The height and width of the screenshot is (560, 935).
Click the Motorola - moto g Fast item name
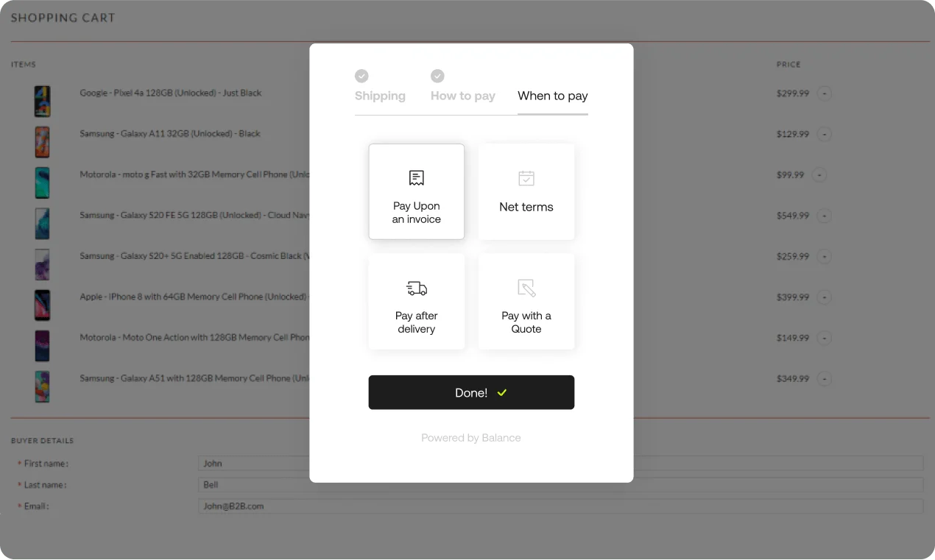tap(194, 174)
